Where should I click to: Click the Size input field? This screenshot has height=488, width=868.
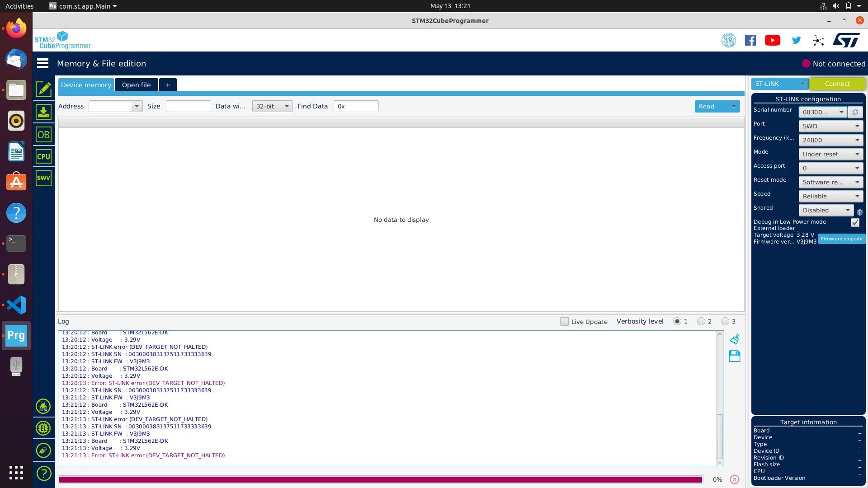188,106
